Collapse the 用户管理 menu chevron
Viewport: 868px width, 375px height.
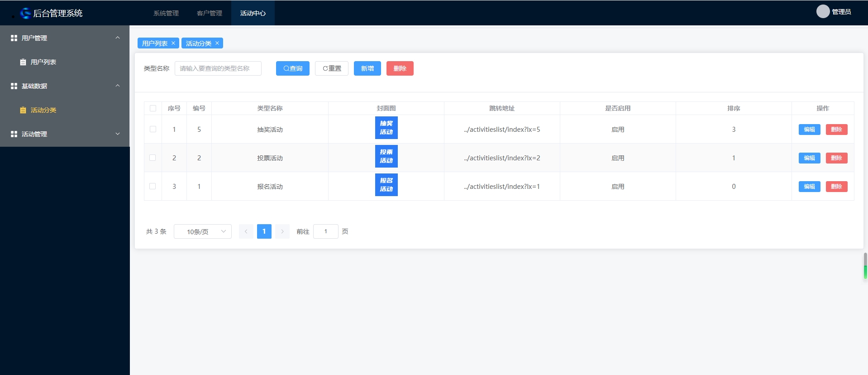(118, 38)
